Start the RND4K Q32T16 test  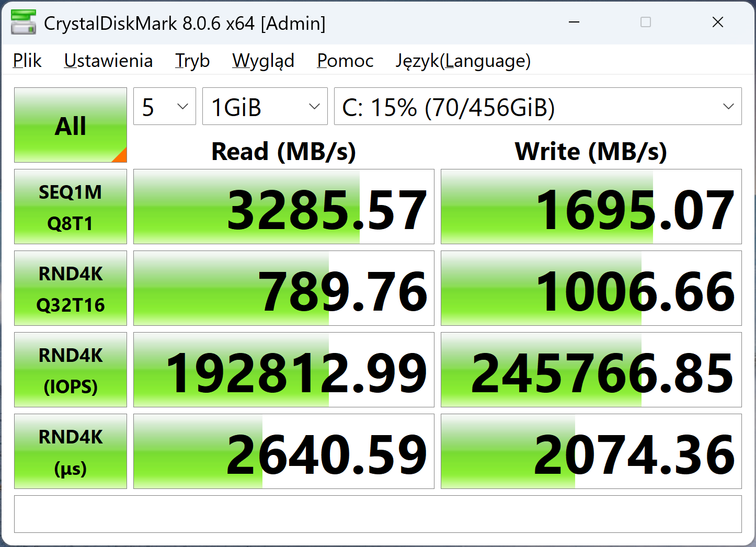click(71, 289)
